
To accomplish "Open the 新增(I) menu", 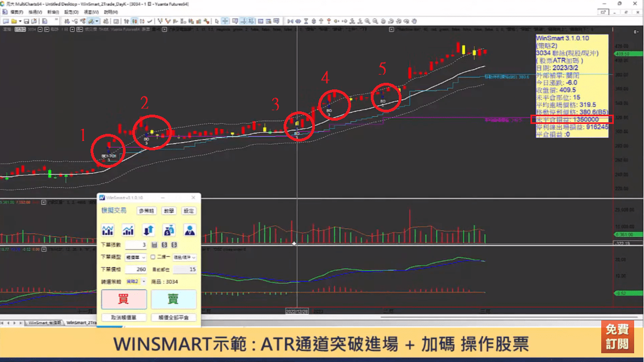I will coord(53,12).
